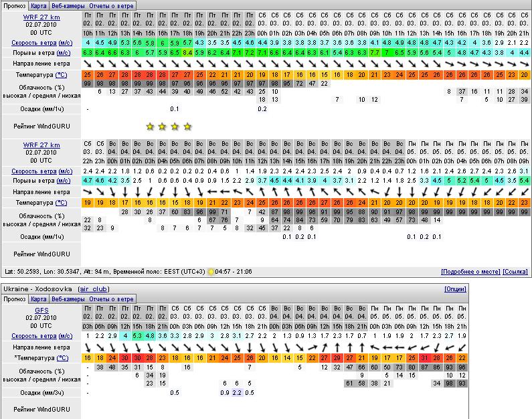Click the Ссылка link

click(515, 272)
